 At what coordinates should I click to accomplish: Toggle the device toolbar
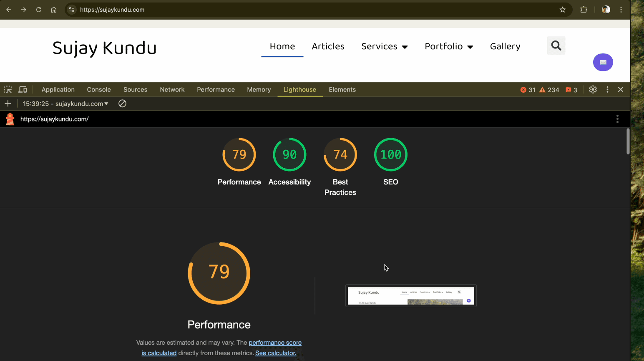[23, 89]
